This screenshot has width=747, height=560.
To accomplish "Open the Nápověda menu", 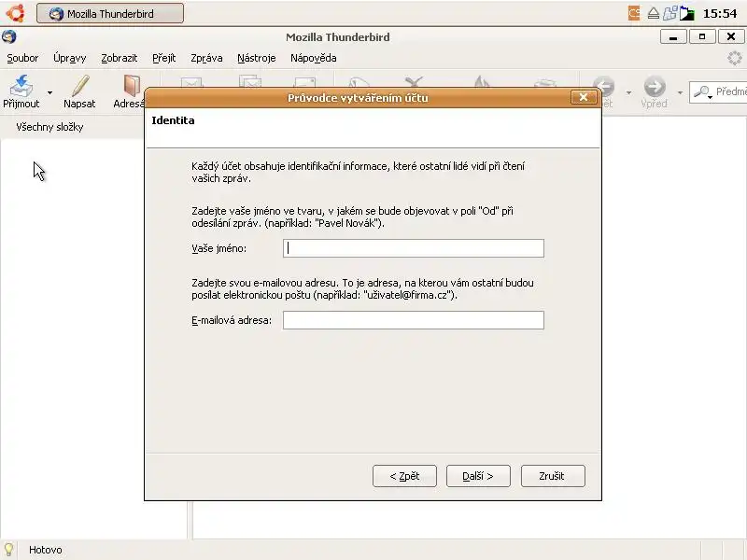I will (314, 58).
